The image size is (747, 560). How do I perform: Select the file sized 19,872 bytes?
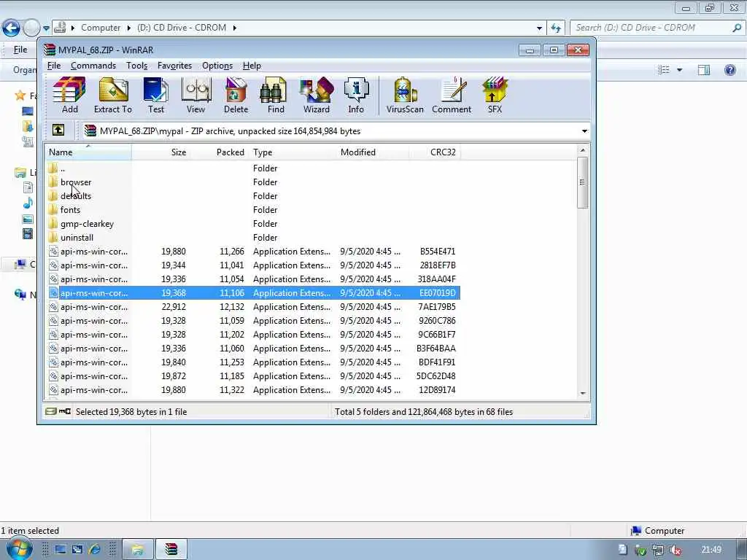click(254, 376)
